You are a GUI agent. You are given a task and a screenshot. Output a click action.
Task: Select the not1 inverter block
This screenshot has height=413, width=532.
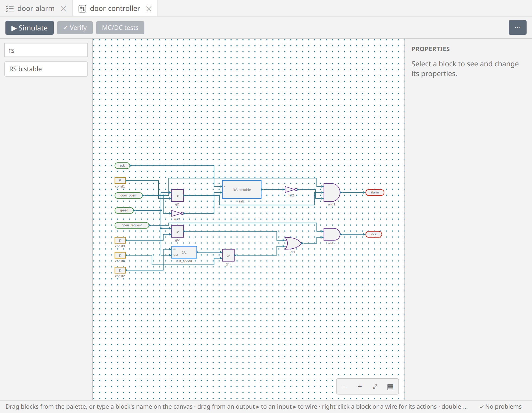point(178,213)
